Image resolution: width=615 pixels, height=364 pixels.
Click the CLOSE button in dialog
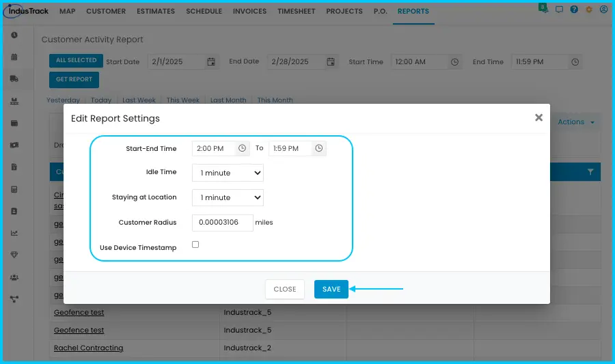[x=285, y=289]
